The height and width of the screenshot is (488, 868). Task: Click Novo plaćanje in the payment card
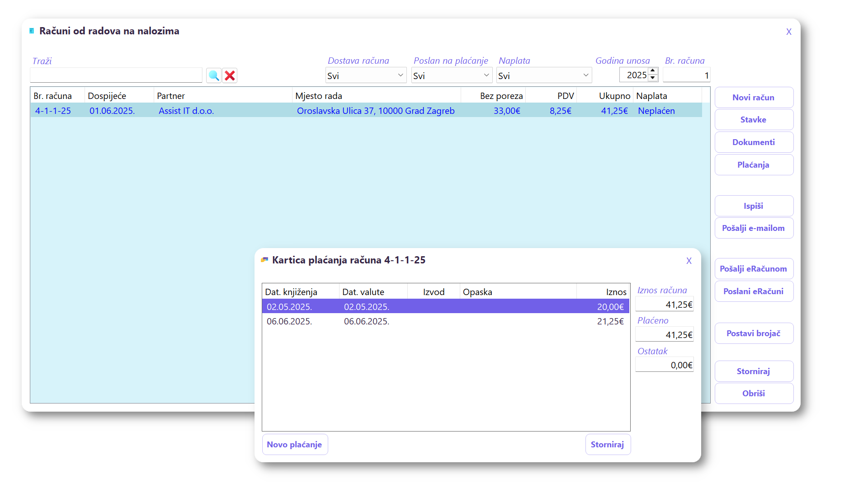tap(294, 445)
